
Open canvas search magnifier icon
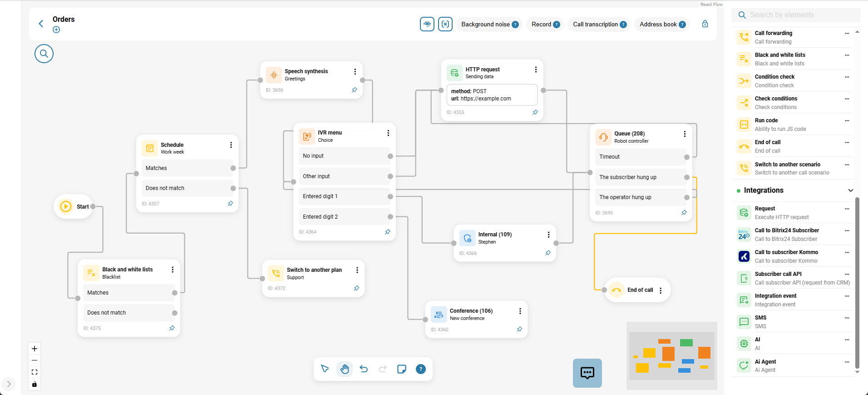point(44,54)
